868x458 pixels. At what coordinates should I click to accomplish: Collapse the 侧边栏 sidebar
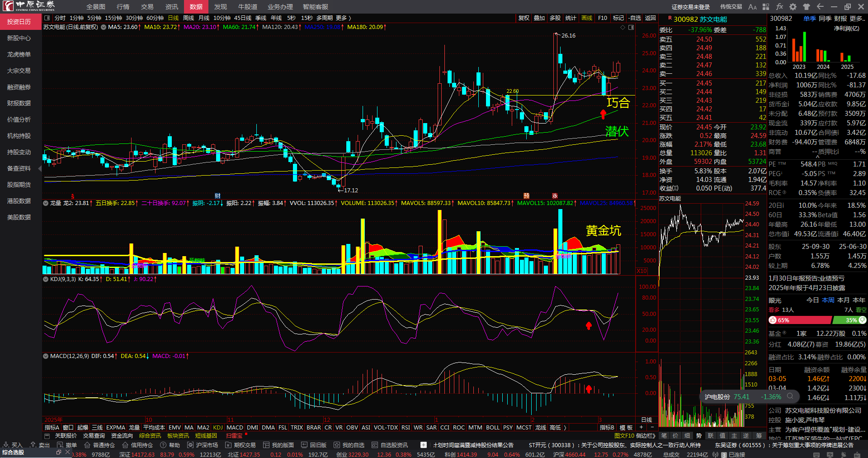tap(646, 435)
